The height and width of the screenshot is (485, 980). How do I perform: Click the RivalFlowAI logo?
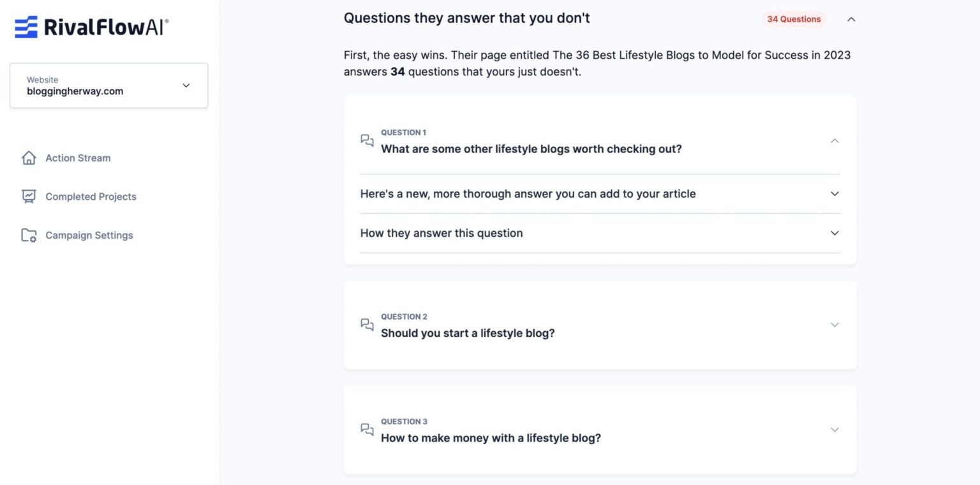[89, 27]
